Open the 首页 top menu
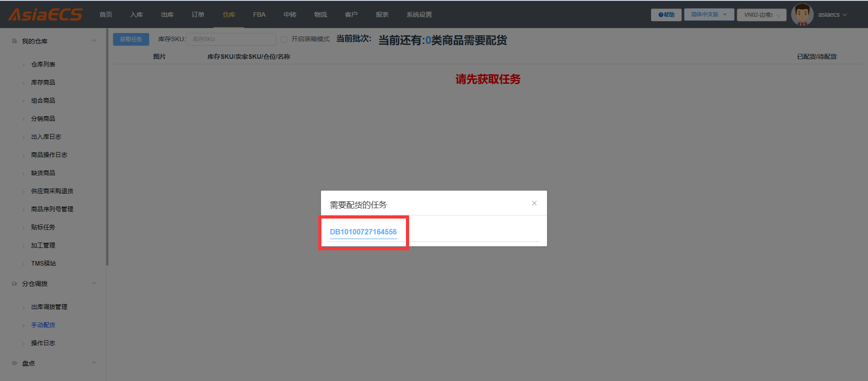The width and height of the screenshot is (868, 381). tap(106, 14)
